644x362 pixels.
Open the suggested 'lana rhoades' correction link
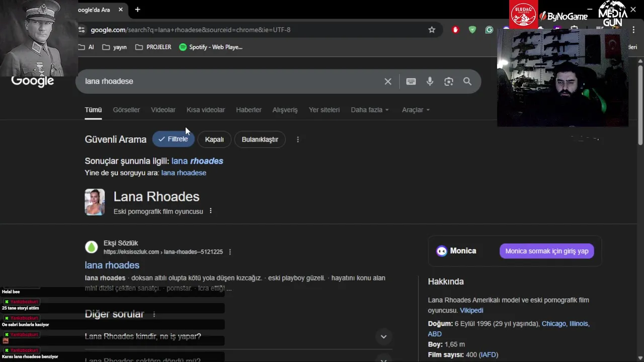tap(197, 161)
